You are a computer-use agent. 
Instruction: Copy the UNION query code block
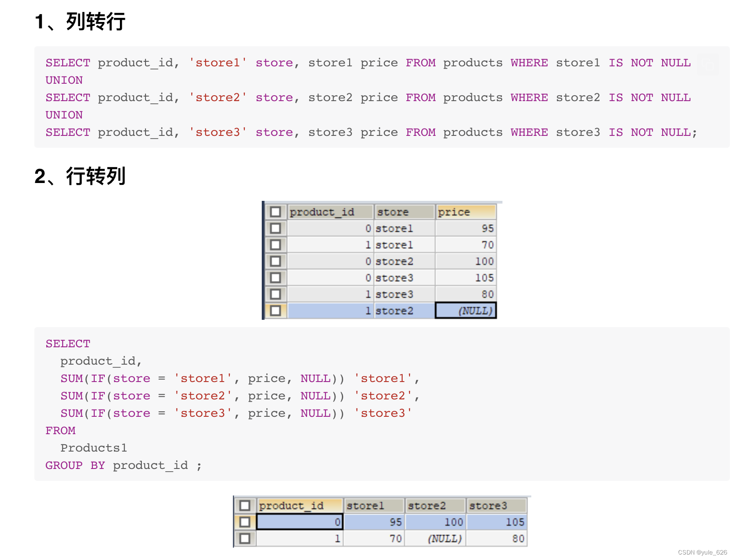708,65
